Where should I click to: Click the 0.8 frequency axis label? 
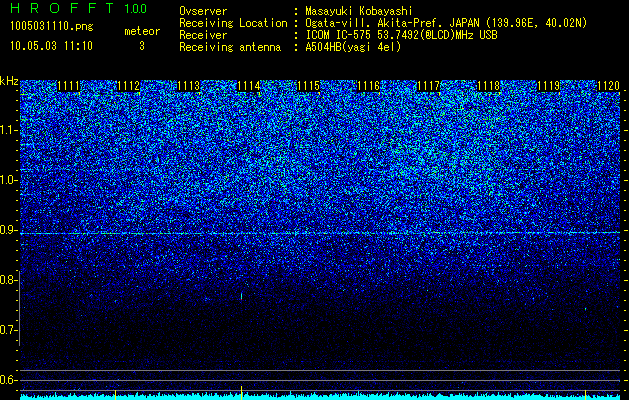9,280
